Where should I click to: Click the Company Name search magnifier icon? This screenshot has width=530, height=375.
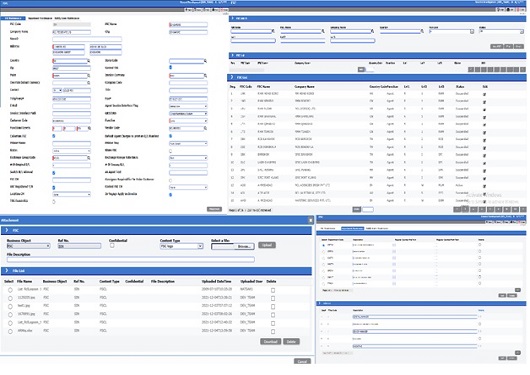tap(372, 31)
